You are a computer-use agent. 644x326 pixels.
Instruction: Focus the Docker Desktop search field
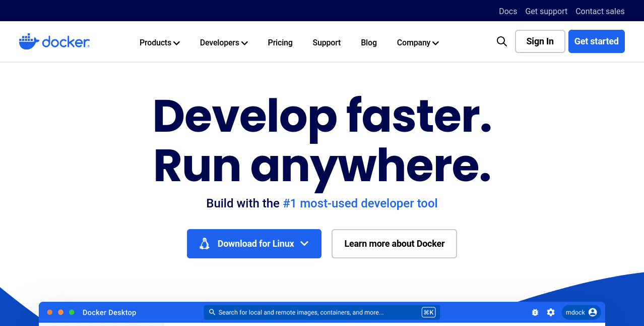click(x=322, y=312)
